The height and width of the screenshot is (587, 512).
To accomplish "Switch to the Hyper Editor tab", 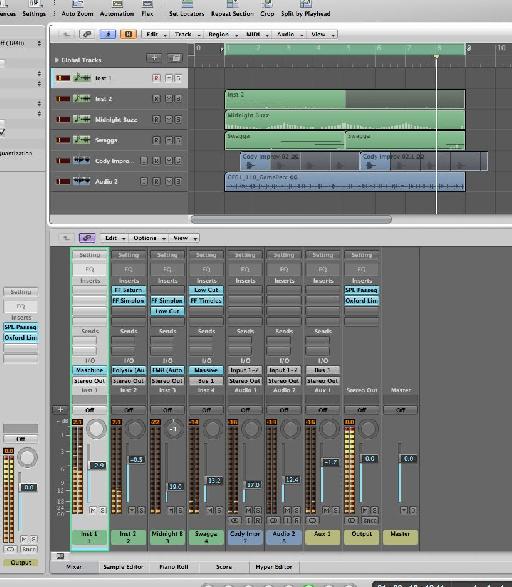I will [274, 567].
